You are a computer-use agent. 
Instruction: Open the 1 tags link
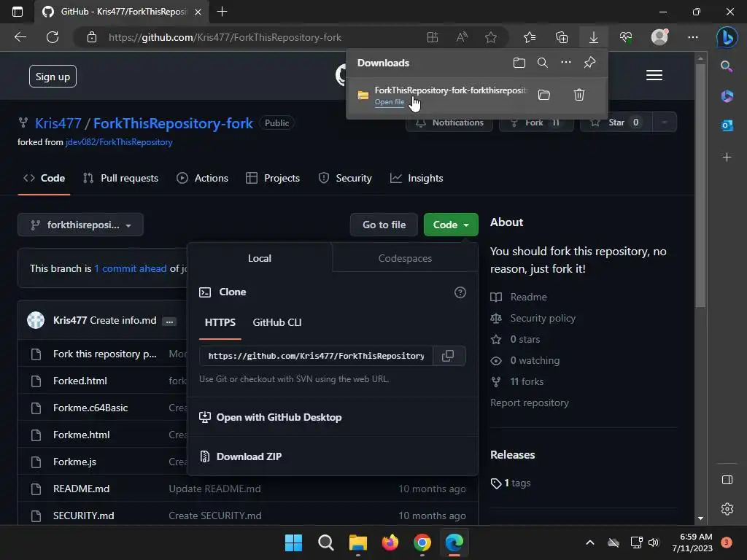[x=517, y=483]
